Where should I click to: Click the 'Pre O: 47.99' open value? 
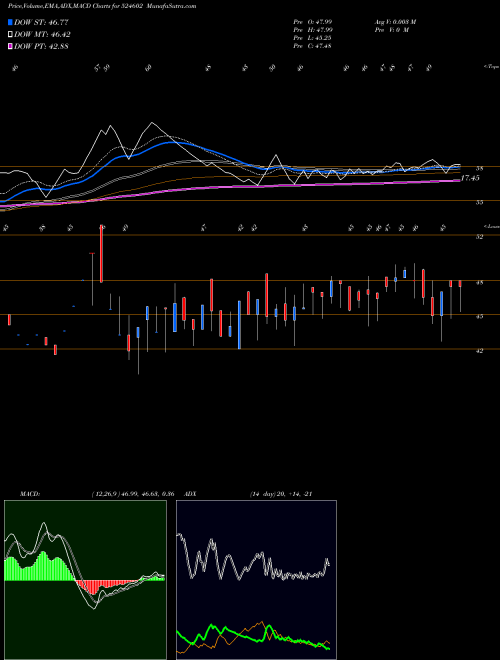[x=313, y=22]
